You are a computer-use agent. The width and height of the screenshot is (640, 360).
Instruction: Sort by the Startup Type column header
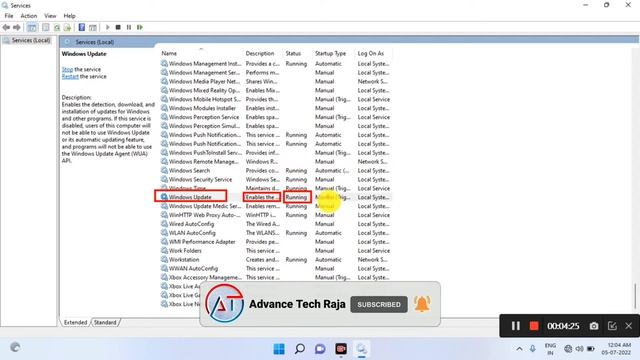(330, 53)
